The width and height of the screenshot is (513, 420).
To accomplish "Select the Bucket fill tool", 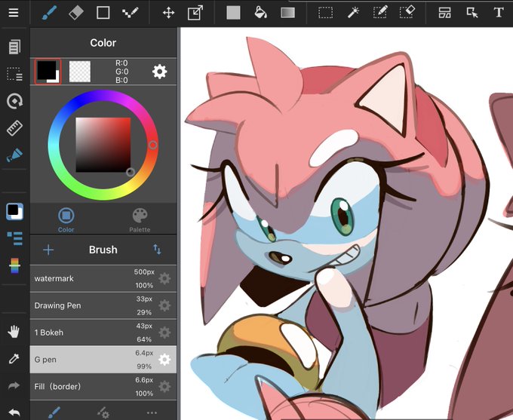I will pyautogui.click(x=260, y=13).
